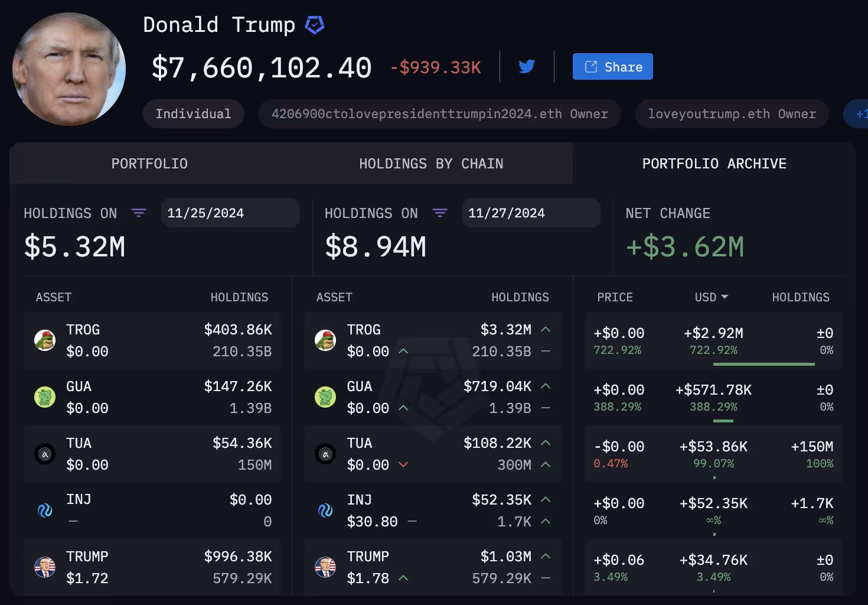
Task: Switch to the PORTFOLIO tab
Action: coord(149,164)
